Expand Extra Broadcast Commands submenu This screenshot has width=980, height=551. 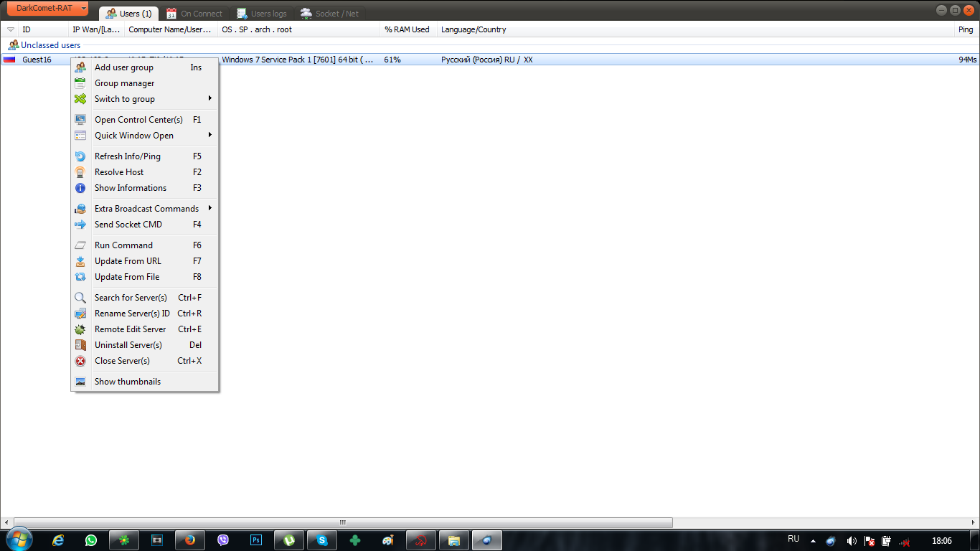pyautogui.click(x=145, y=209)
